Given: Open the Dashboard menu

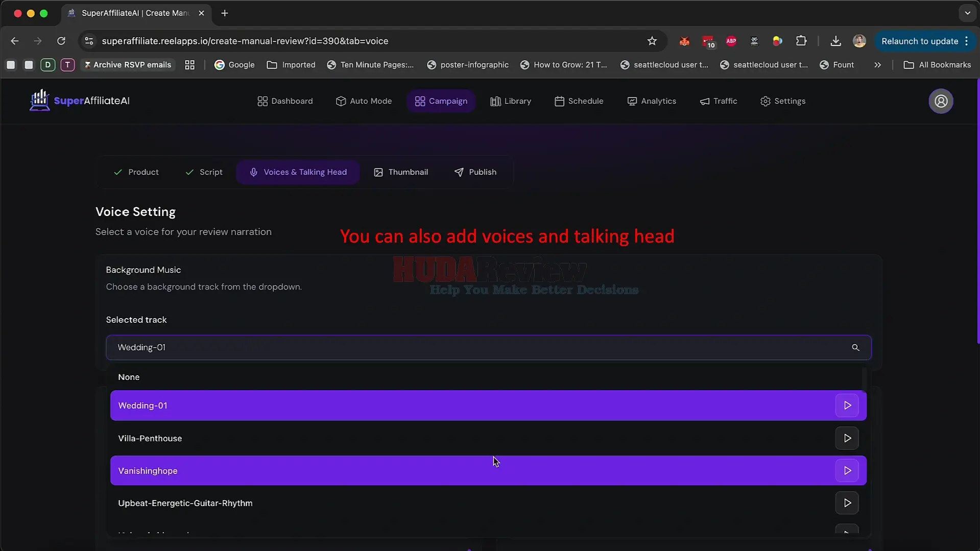Looking at the screenshot, I should click(285, 101).
